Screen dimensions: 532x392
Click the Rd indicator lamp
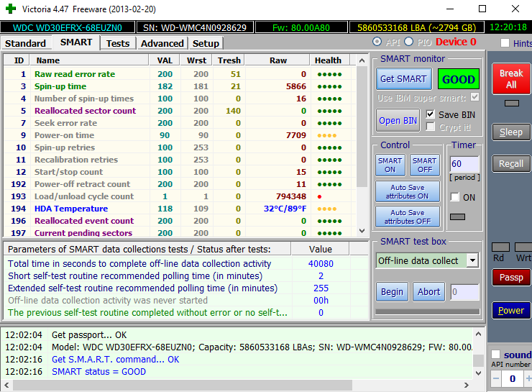(500, 247)
